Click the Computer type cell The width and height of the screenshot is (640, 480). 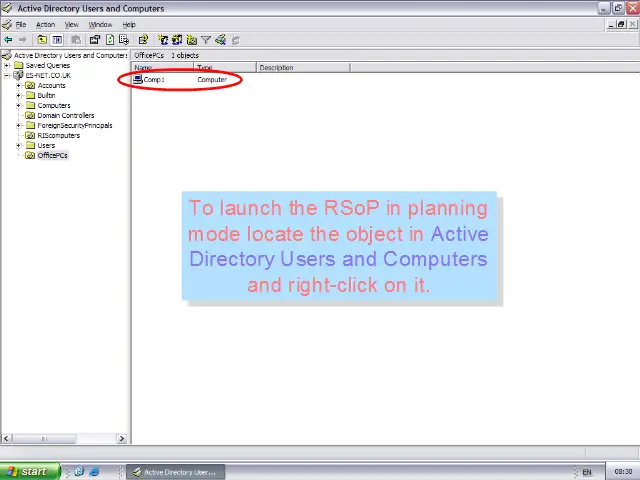[212, 80]
